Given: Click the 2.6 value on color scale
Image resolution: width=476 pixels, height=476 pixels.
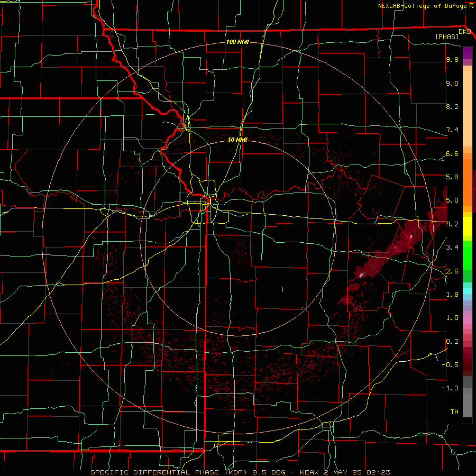Looking at the screenshot, I should [452, 271].
